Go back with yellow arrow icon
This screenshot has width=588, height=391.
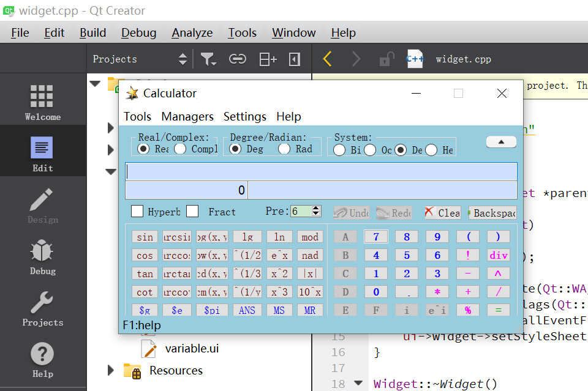(327, 59)
